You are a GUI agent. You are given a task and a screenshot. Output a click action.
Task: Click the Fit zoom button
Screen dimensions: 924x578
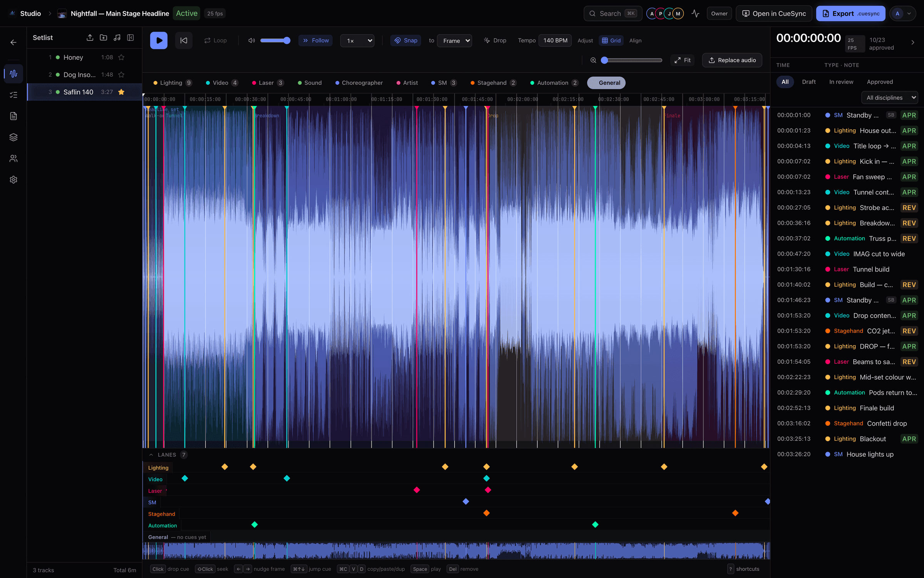point(683,60)
